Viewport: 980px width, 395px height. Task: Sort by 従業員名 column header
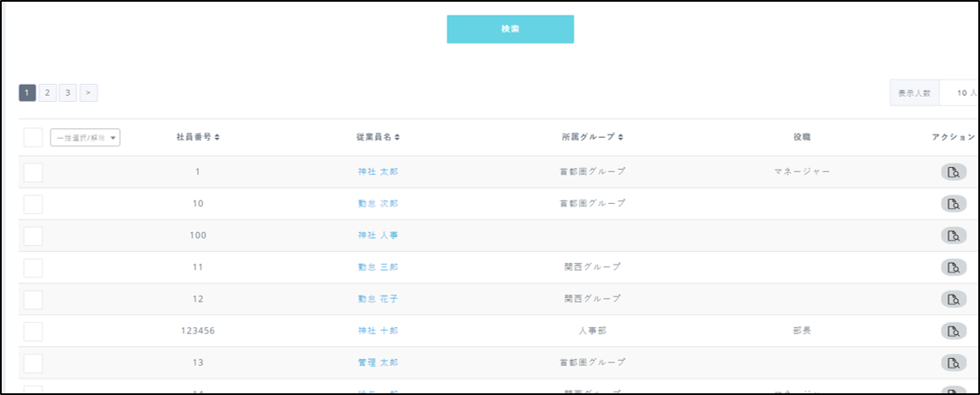point(378,137)
